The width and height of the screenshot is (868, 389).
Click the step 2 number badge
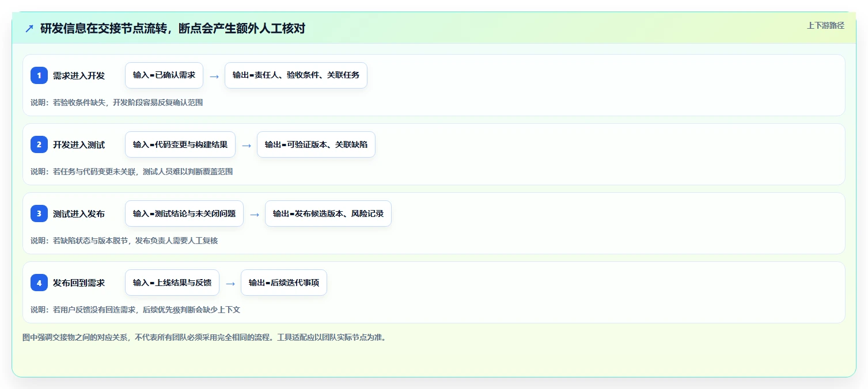click(x=39, y=144)
